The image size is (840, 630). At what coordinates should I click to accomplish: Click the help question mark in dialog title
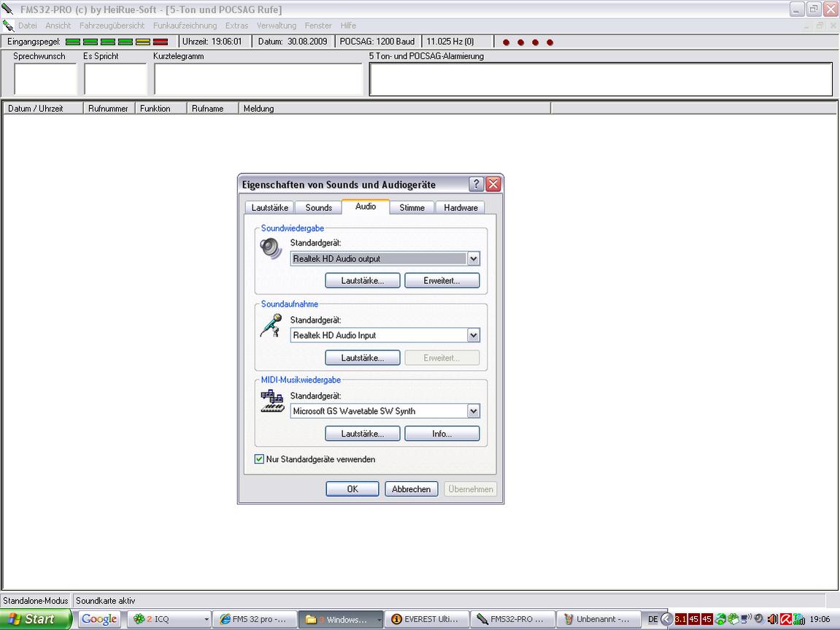tap(476, 184)
